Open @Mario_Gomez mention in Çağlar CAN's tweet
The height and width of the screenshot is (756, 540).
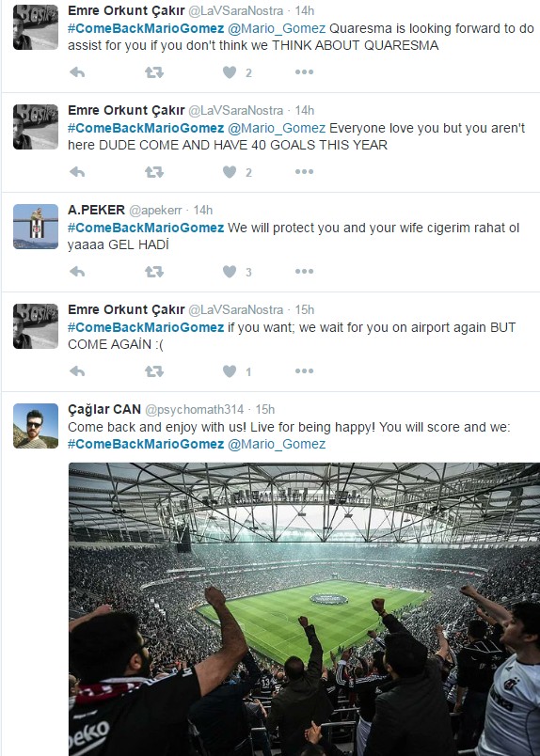277,444
